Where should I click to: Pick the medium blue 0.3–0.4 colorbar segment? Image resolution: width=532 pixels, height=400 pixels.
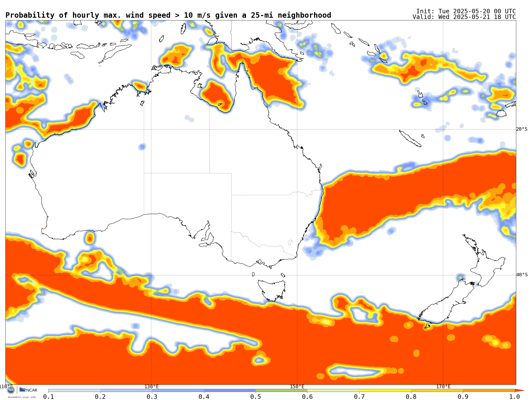pyautogui.click(x=178, y=390)
